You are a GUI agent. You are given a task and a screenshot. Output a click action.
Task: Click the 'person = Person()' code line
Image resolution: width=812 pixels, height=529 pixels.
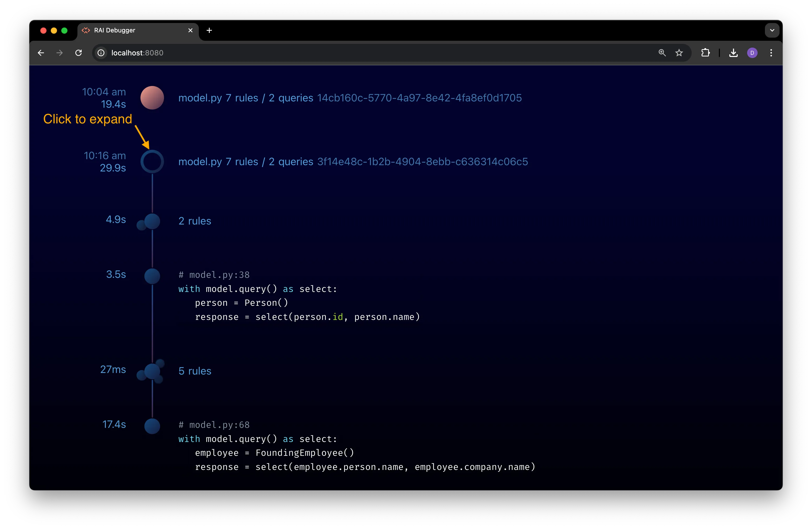[241, 303]
